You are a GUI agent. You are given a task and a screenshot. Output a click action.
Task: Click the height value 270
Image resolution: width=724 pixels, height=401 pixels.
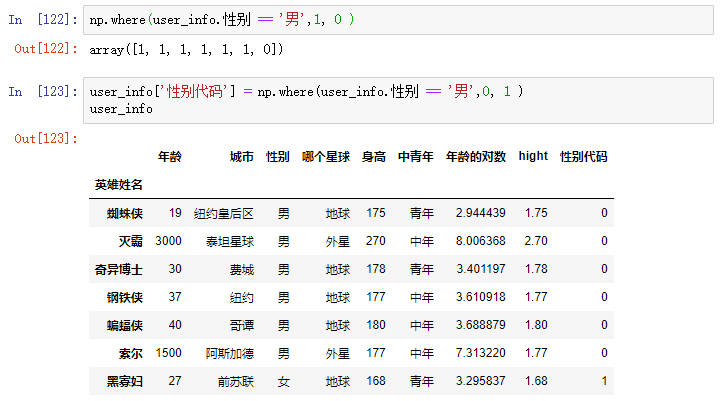coord(376,241)
